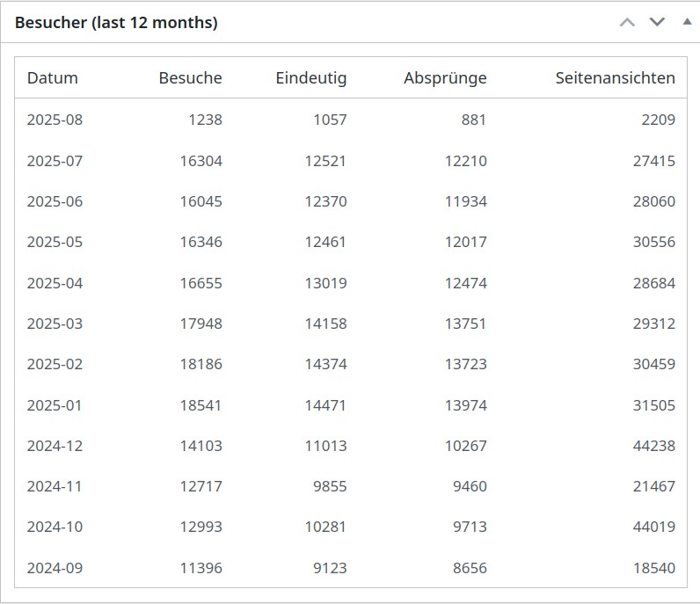Screen dimensions: 700x604
Task: Select the 2024-10 date cell
Action: pos(55,527)
